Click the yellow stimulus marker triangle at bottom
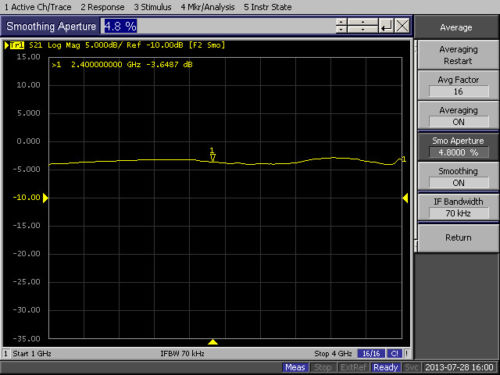Image resolution: width=500 pixels, height=375 pixels. click(x=213, y=342)
